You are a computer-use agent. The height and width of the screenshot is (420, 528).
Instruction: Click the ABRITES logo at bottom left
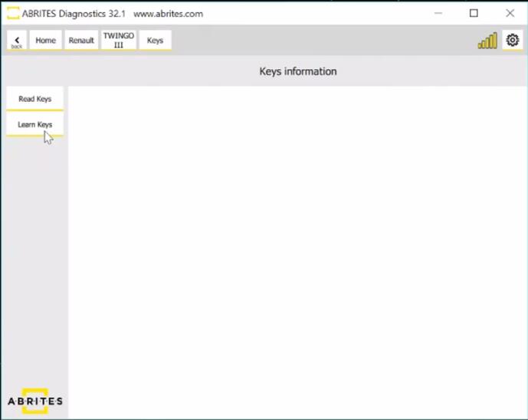tap(35, 401)
